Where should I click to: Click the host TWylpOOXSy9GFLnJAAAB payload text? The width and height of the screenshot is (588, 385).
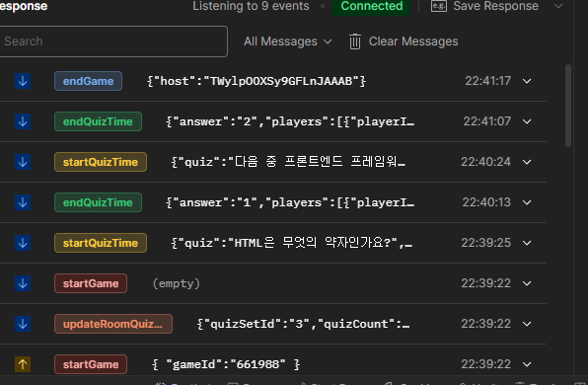point(257,81)
